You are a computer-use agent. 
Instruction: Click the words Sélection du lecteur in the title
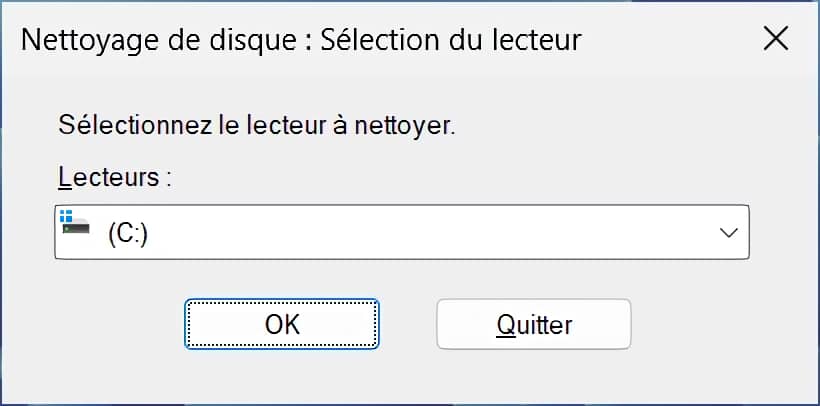click(451, 40)
